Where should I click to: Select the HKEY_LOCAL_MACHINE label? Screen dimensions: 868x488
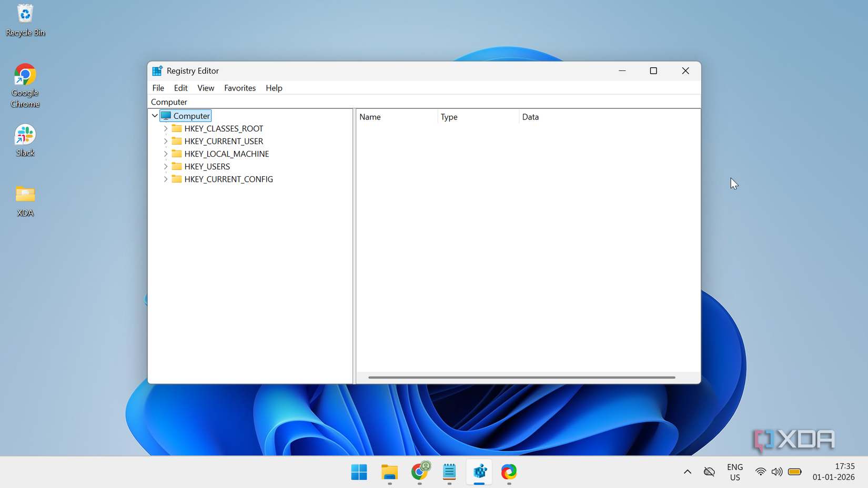(226, 154)
